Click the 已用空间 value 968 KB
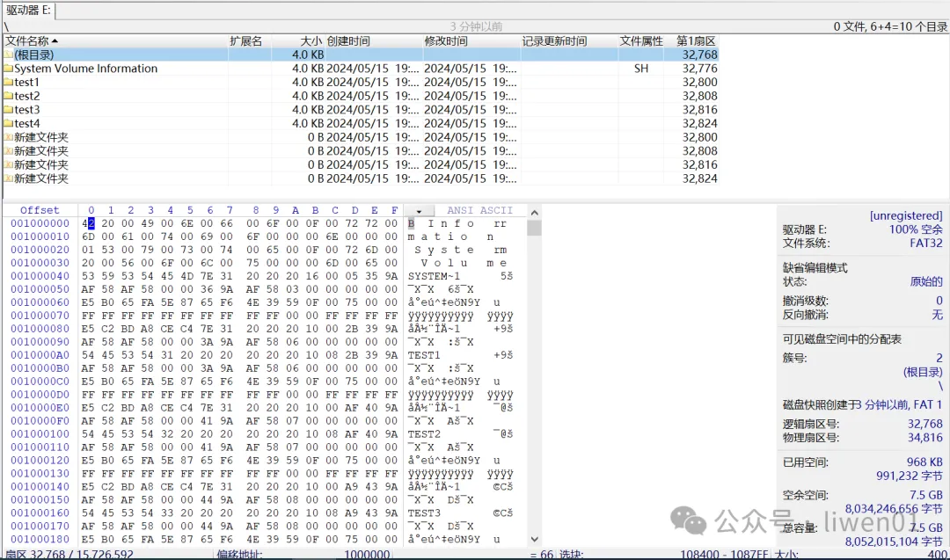 [924, 462]
